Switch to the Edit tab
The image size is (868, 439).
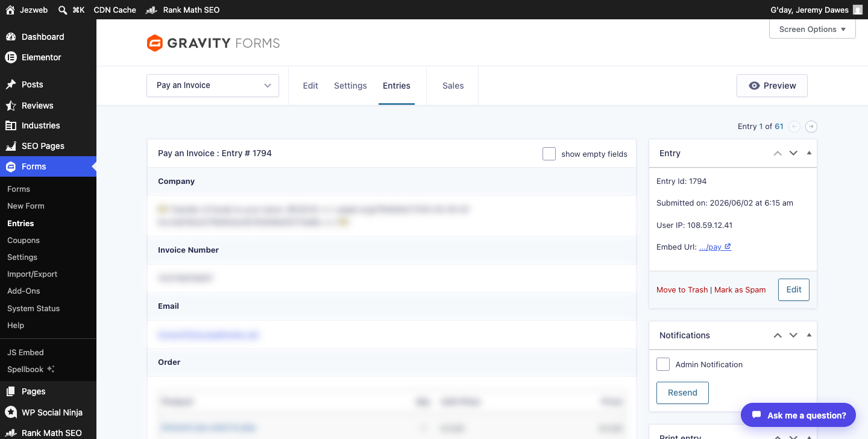pos(310,86)
